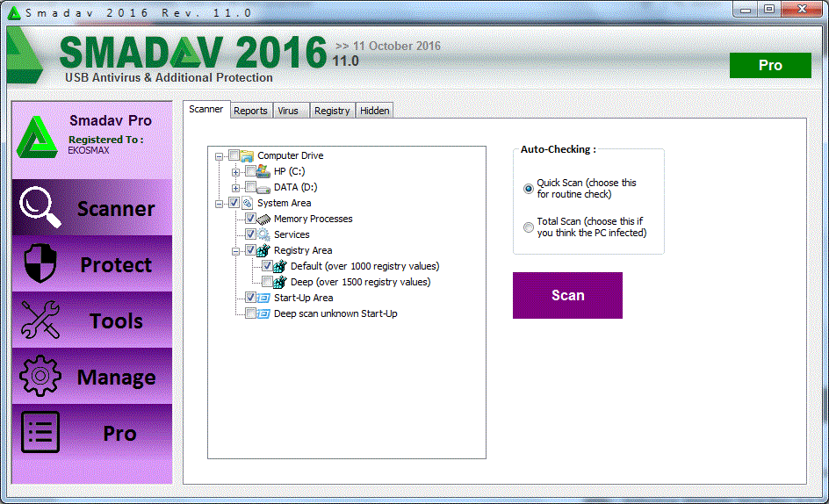Viewport: 829px width, 504px height.
Task: Click the Start-Up Area icon
Action: tap(263, 298)
